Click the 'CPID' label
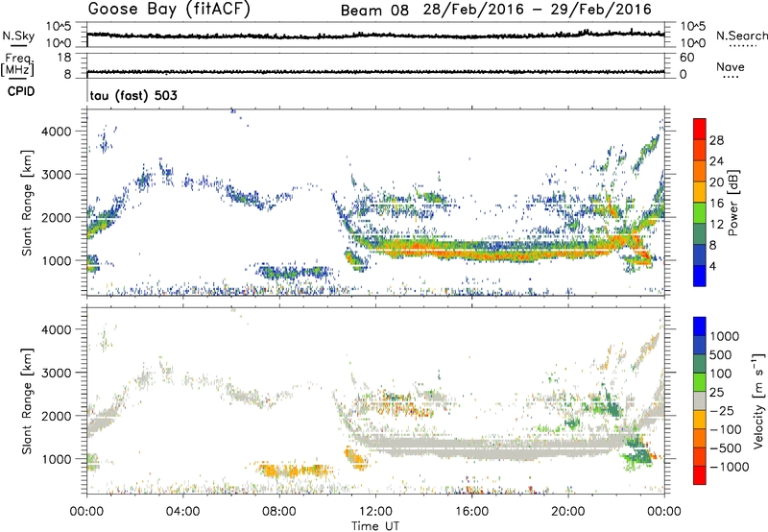Screen dimensions: 768x532 pos(21,91)
